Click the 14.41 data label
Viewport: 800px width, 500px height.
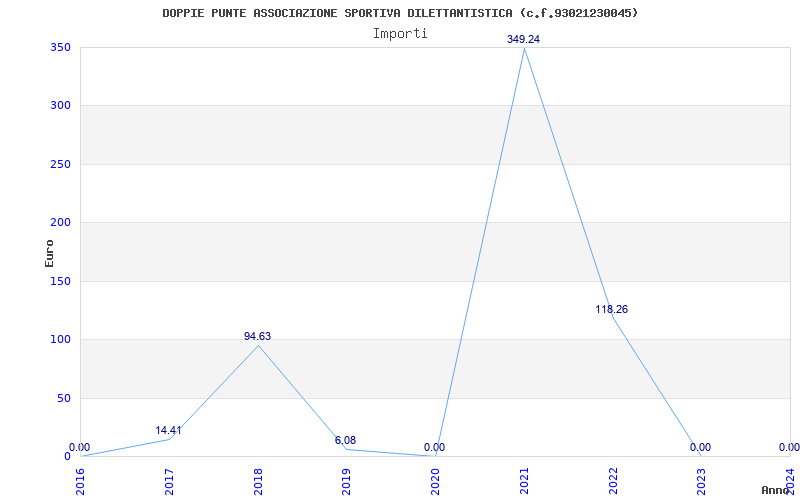coord(168,431)
